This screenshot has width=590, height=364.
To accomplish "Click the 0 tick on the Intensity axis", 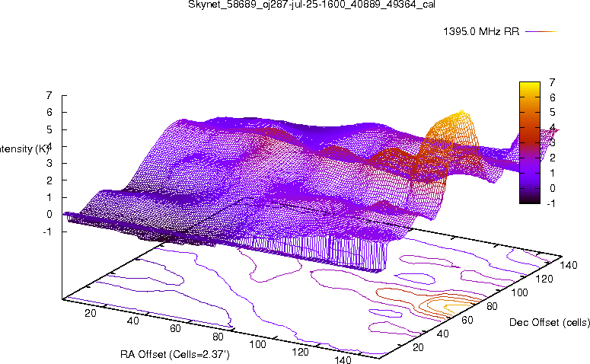I will pos(49,214).
